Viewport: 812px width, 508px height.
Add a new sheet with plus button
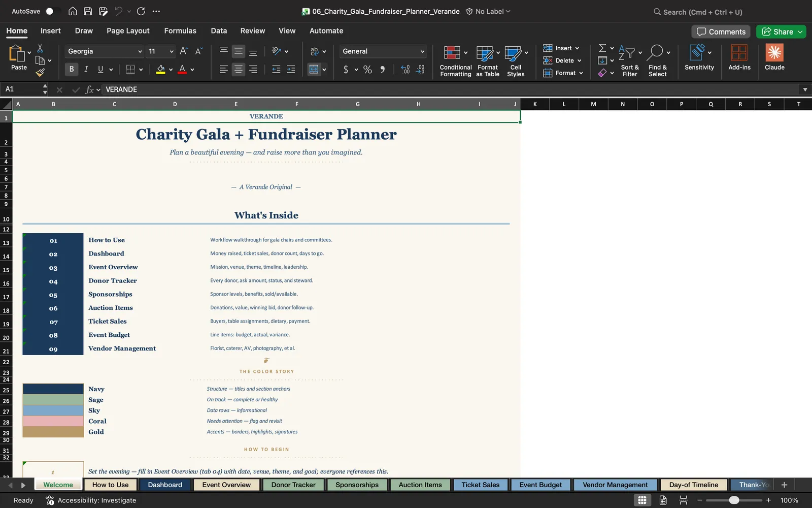(x=784, y=485)
